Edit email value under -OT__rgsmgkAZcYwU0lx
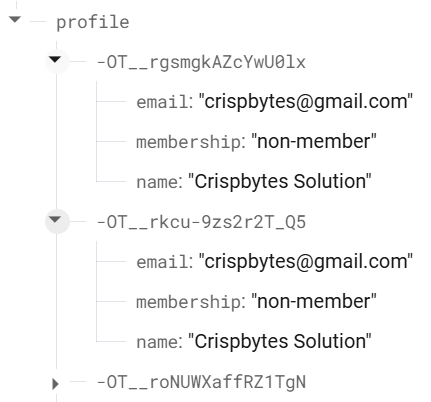 coord(306,101)
